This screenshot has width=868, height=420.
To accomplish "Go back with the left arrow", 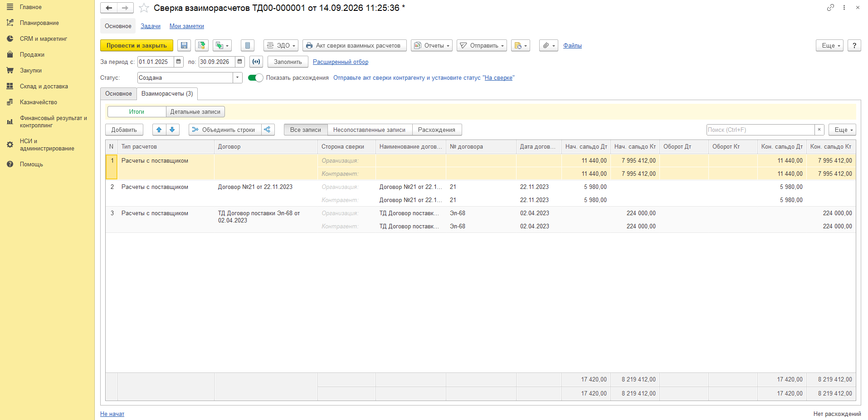I will (x=109, y=8).
